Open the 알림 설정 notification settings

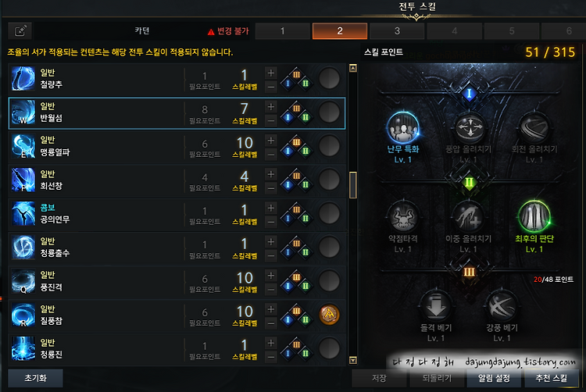pos(494,378)
